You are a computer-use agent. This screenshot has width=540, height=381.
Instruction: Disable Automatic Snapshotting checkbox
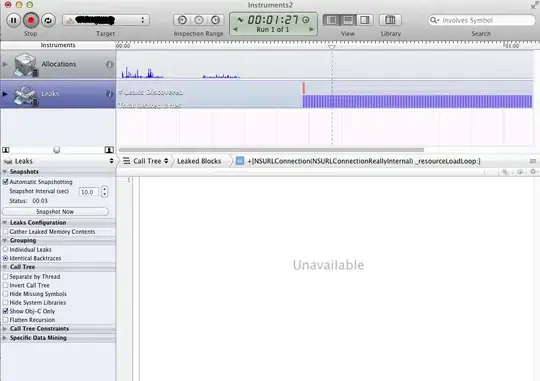click(x=6, y=182)
